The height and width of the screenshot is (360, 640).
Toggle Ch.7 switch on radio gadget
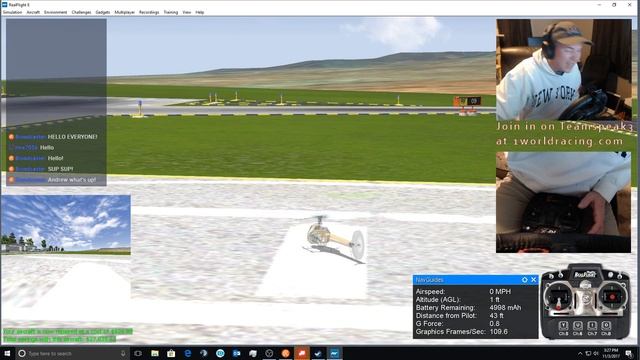(592, 326)
